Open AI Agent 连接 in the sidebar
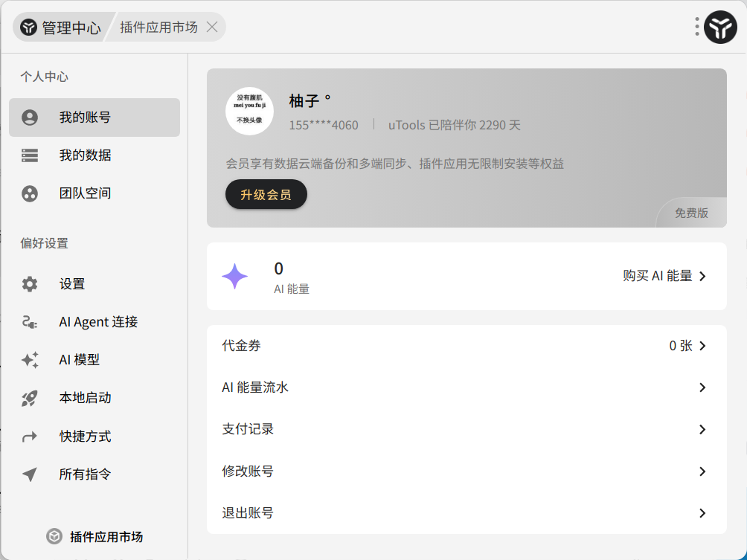 tap(94, 322)
